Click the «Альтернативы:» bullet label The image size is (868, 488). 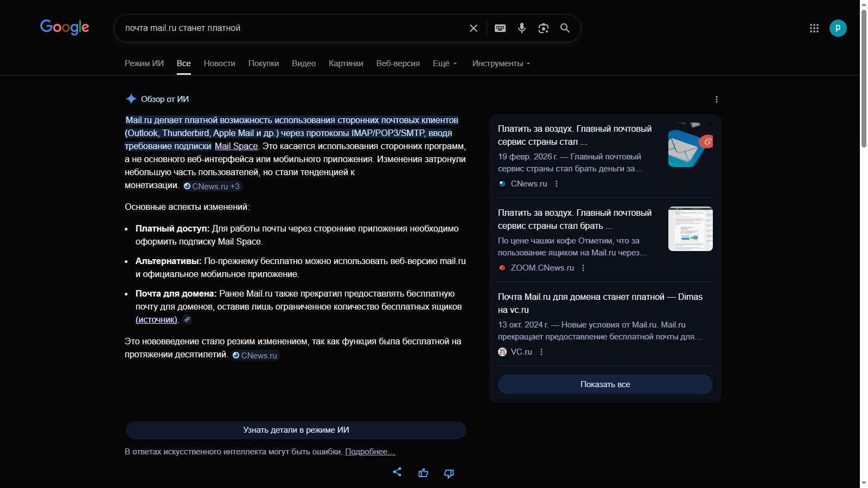169,261
